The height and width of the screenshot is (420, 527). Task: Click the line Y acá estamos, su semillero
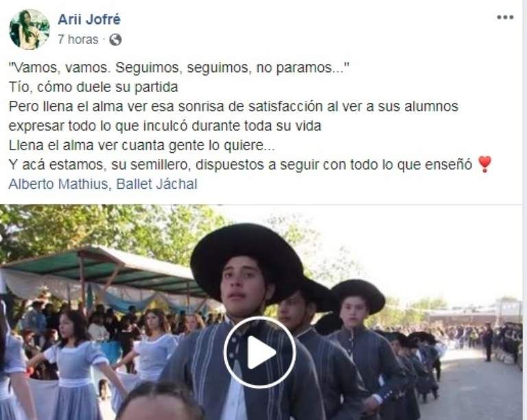(x=240, y=165)
